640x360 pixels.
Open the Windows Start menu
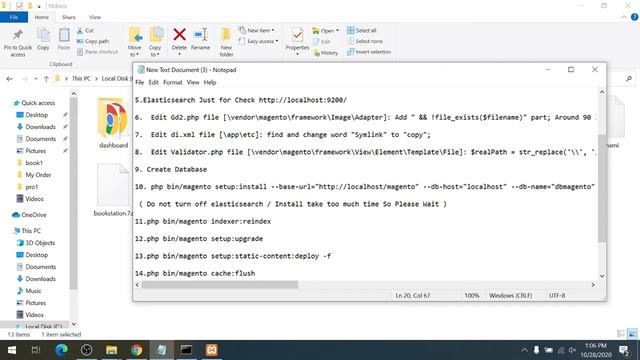pyautogui.click(x=12, y=350)
